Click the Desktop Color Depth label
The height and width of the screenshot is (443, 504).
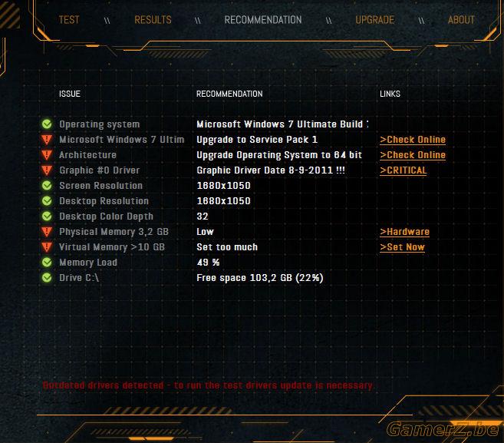point(106,217)
